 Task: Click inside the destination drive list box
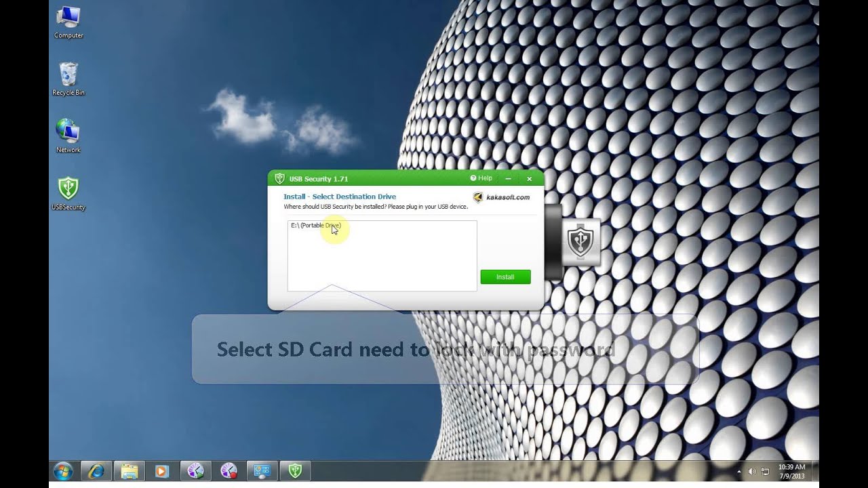[x=382, y=256]
